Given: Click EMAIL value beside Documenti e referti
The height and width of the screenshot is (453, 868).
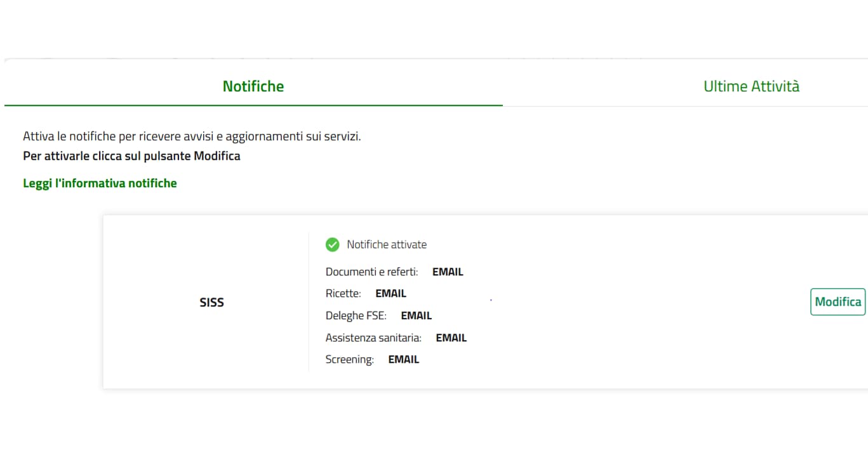Looking at the screenshot, I should (x=448, y=272).
